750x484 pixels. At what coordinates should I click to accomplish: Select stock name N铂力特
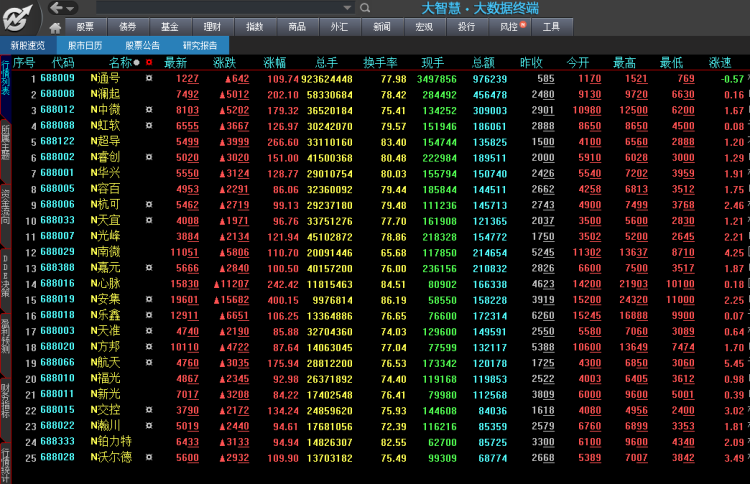pos(110,441)
